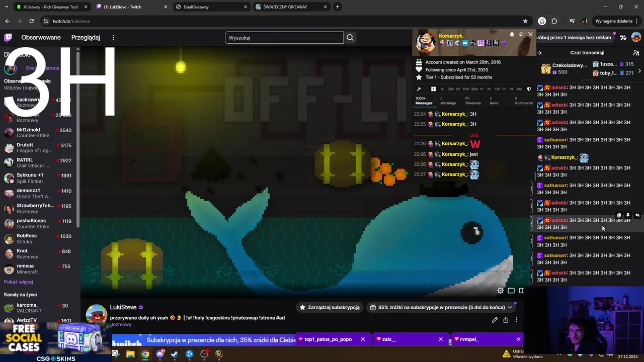Click the shield moderator icon in usercard
This screenshot has height=362, width=644.
pos(528,89)
